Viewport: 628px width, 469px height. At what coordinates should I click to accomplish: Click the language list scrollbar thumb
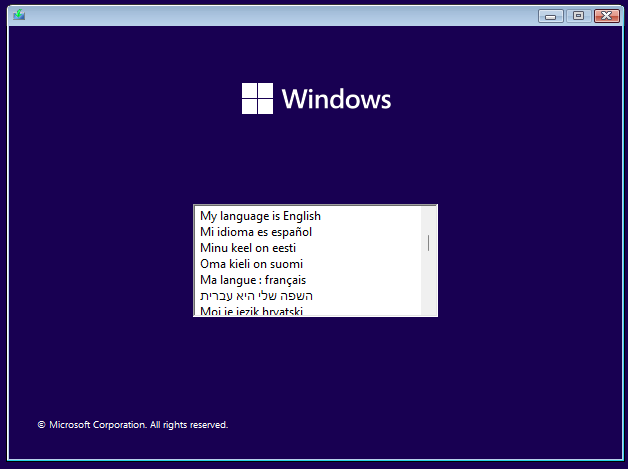[x=429, y=243]
